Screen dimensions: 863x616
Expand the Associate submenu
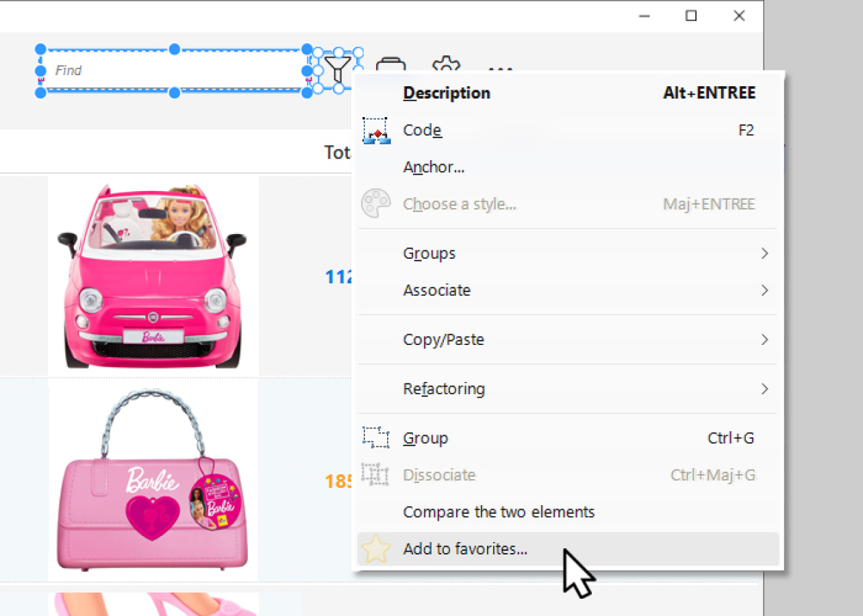568,290
